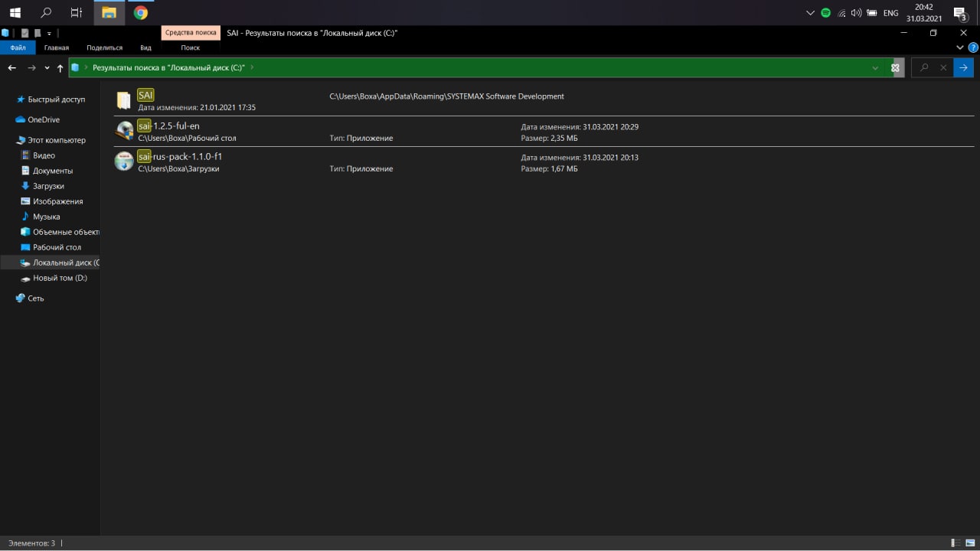This screenshot has height=551, width=980.
Task: Open the Вид ribbon tab
Action: (145, 47)
